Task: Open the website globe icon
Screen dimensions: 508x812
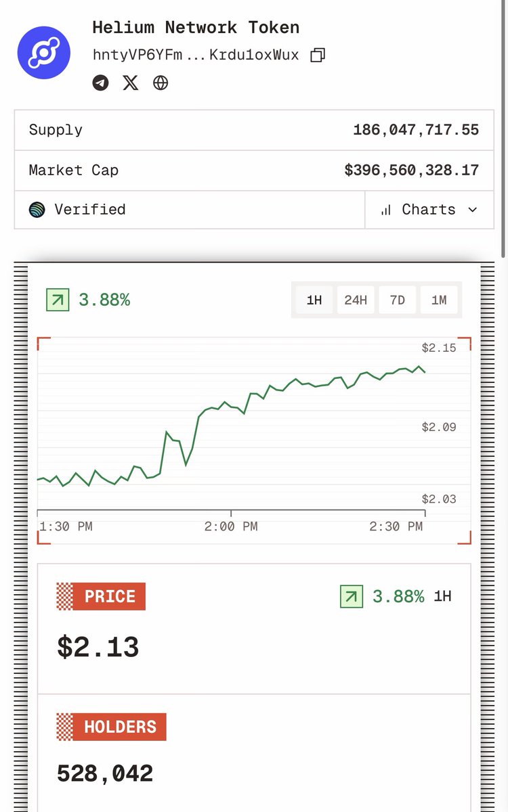Action: click(161, 83)
